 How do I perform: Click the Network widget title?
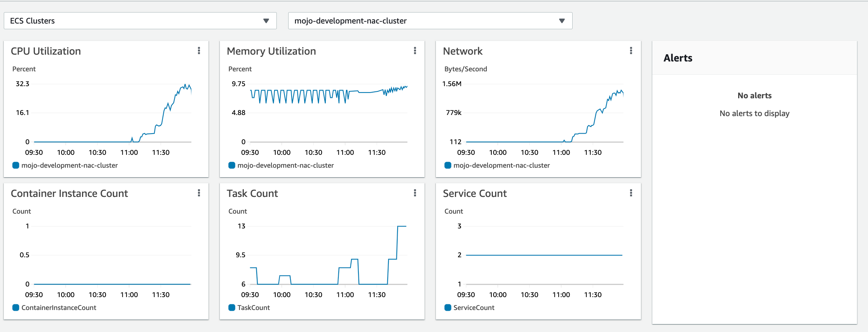(463, 51)
